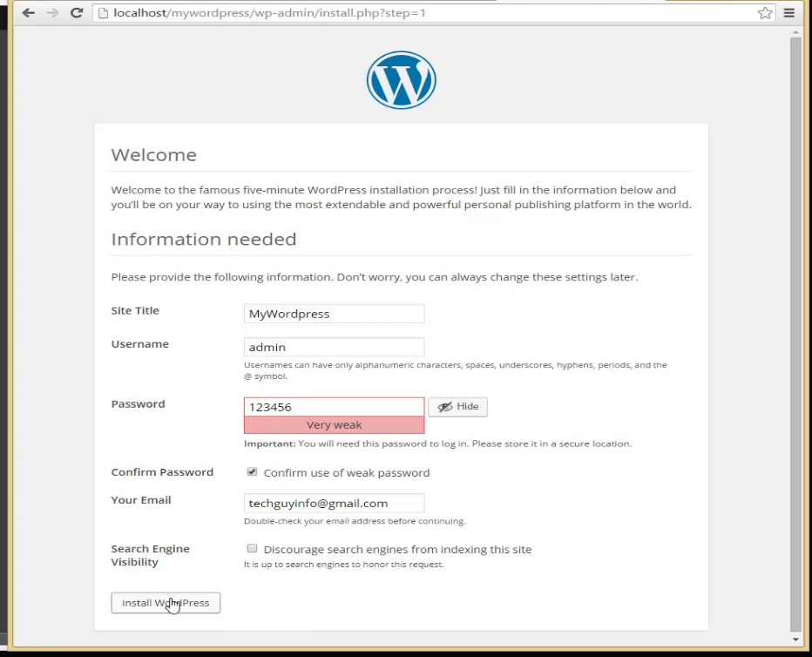Screen dimensions: 812x657
Task: Uncheck Confirm use of weak password
Action: (252, 471)
